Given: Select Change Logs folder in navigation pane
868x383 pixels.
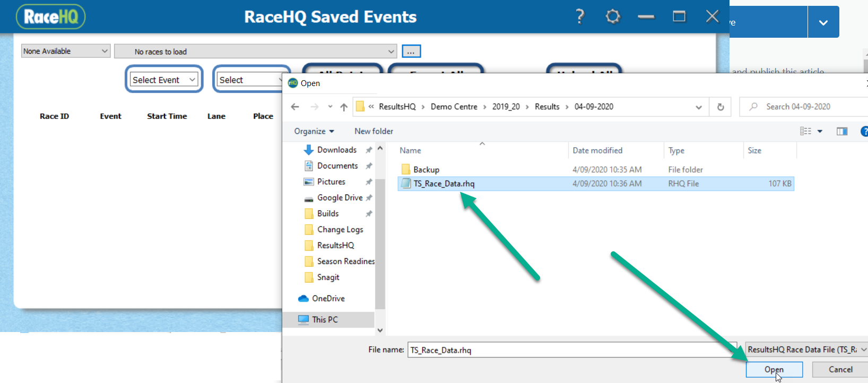Looking at the screenshot, I should click(x=340, y=229).
